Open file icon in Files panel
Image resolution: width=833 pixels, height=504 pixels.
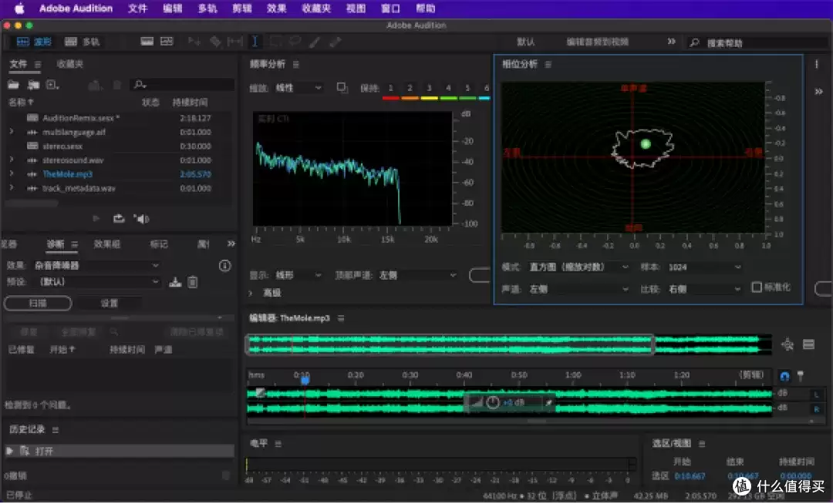(13, 85)
